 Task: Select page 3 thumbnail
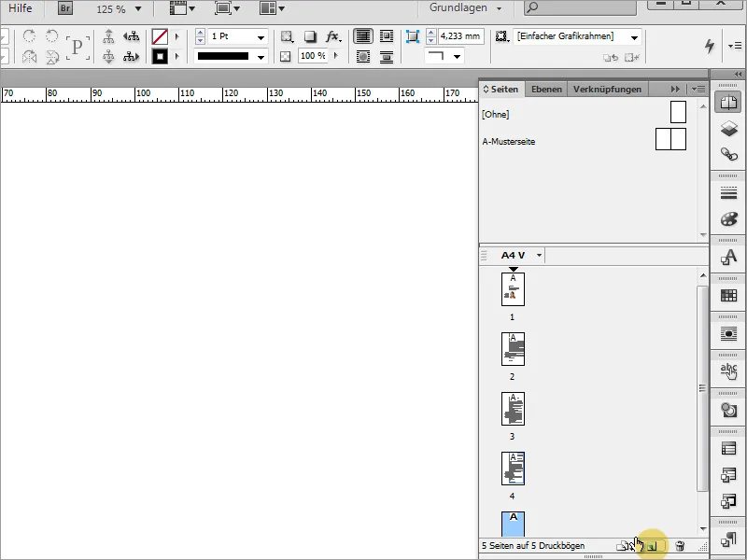pyautogui.click(x=513, y=409)
